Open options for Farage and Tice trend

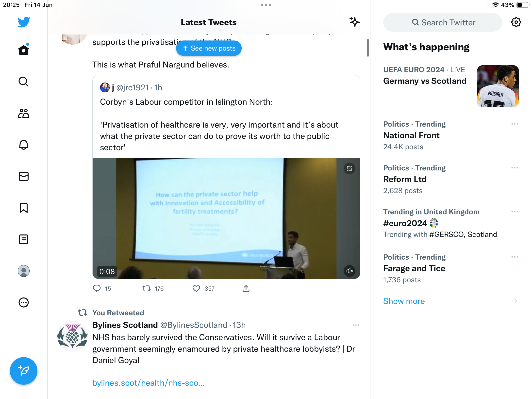coord(515,257)
